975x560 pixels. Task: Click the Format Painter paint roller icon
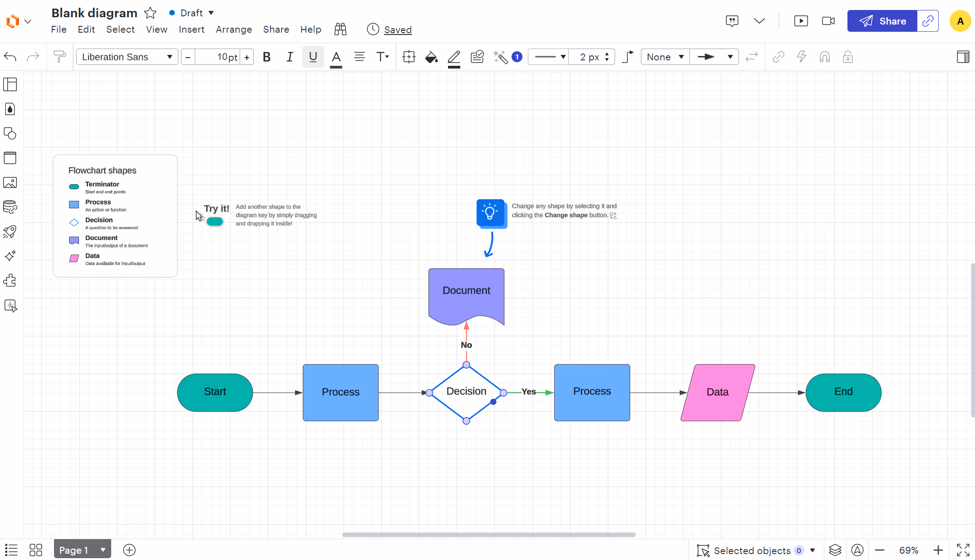(x=59, y=57)
